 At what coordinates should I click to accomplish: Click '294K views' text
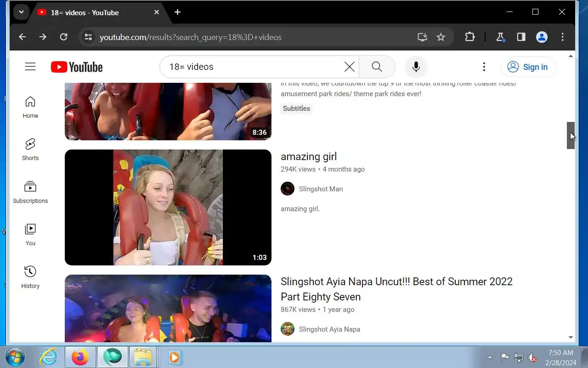298,169
